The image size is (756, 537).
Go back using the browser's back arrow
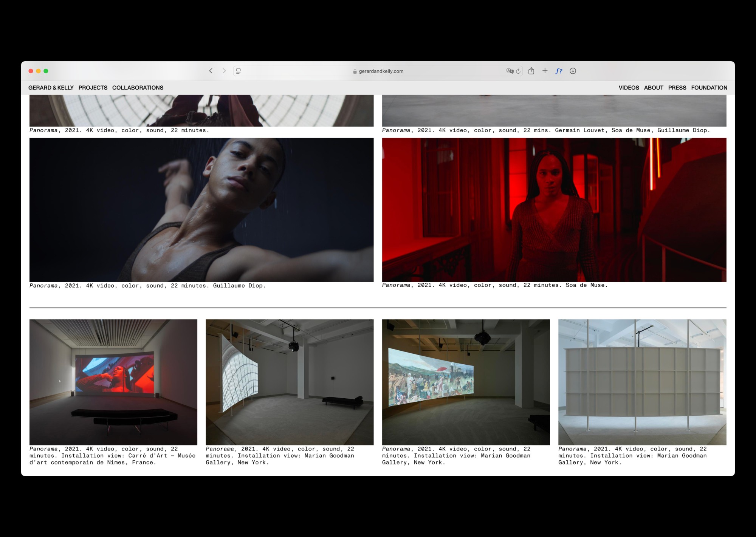click(211, 71)
